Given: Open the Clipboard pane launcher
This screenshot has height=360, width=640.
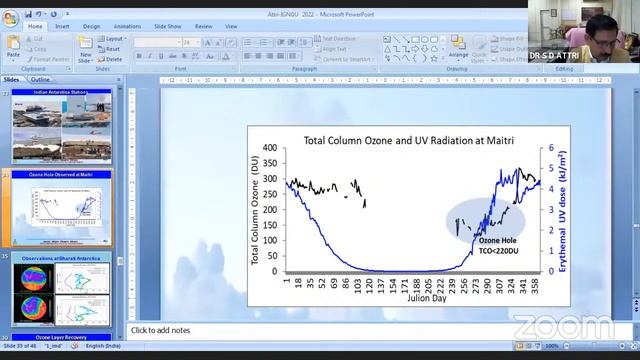Looking at the screenshot, I should click(x=69, y=69).
